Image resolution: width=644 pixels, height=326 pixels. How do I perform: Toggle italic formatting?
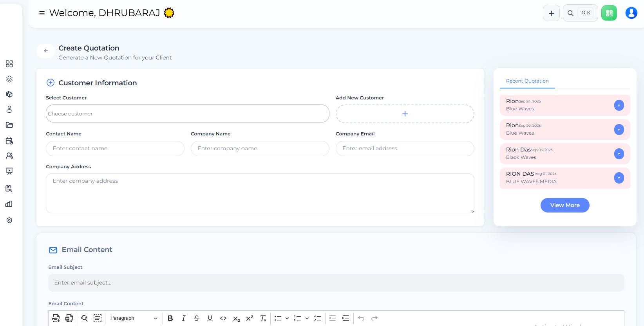pos(183,318)
